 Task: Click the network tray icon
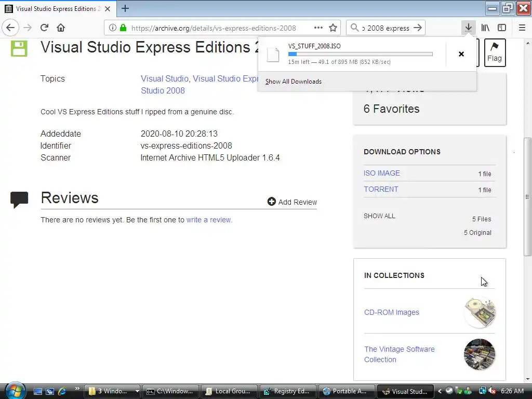[483, 391]
